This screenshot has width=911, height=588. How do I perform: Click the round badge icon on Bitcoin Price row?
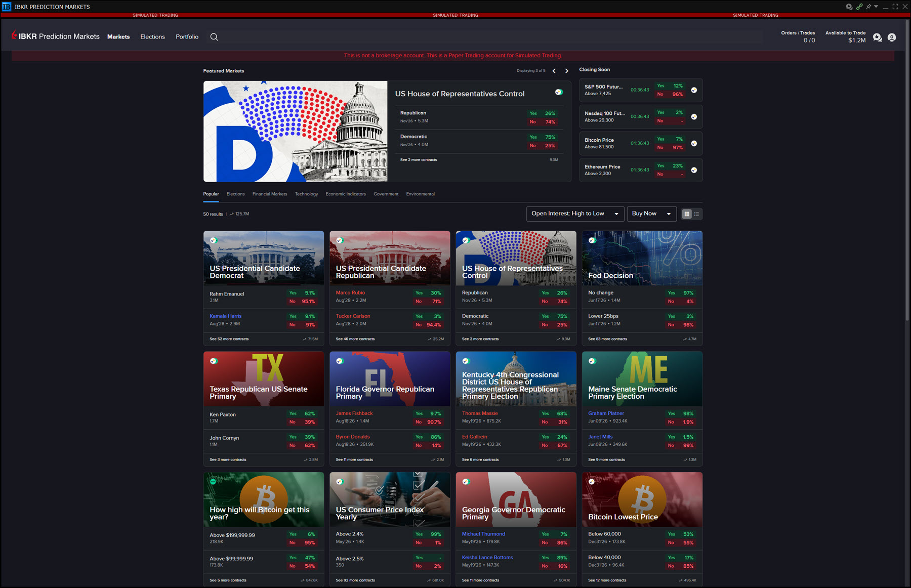pos(694,144)
